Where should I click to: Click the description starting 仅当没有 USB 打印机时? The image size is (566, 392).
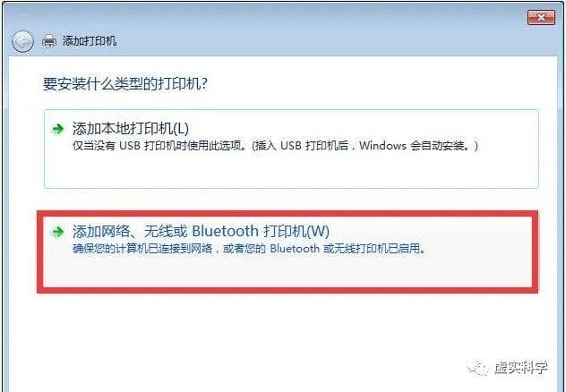276,146
